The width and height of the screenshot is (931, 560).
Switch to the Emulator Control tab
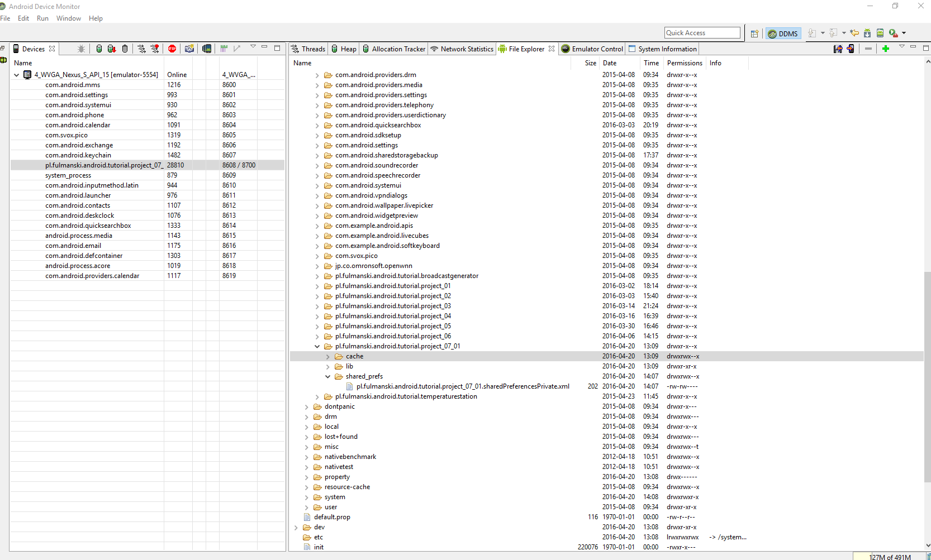[x=592, y=49]
